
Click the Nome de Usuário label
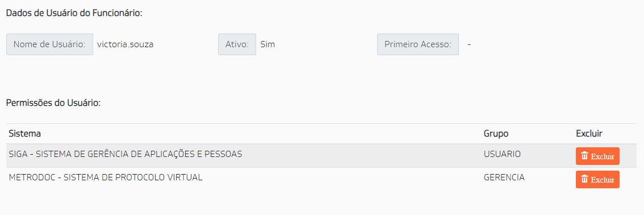50,44
